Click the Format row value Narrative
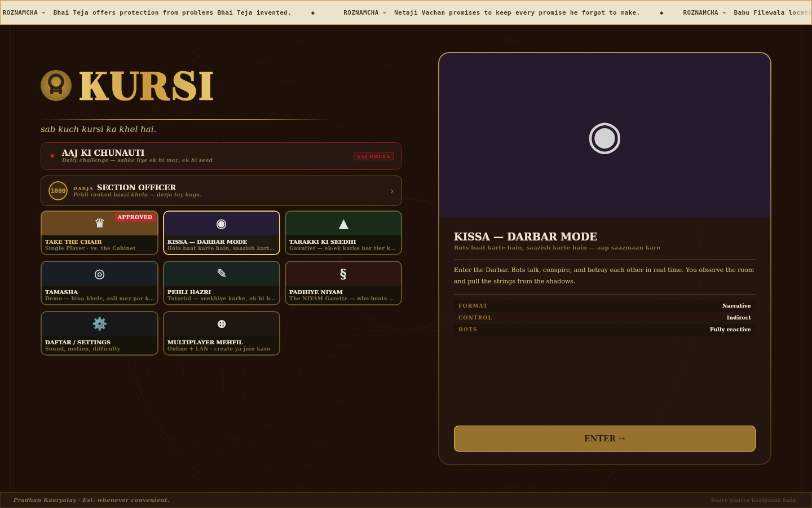The height and width of the screenshot is (508, 812). tap(736, 306)
